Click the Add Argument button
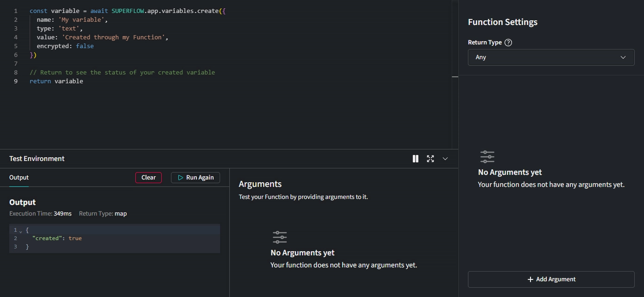 [551, 279]
